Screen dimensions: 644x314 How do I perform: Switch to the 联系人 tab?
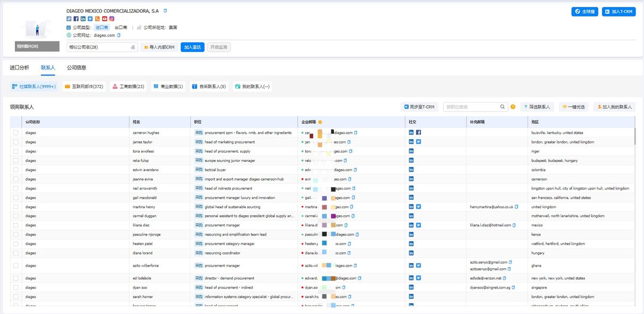(x=48, y=67)
